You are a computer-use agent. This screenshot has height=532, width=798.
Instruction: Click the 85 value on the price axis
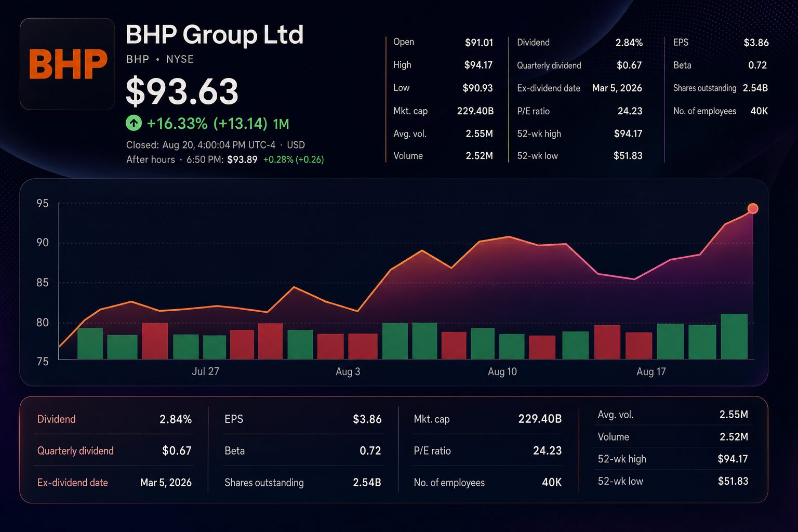point(43,283)
